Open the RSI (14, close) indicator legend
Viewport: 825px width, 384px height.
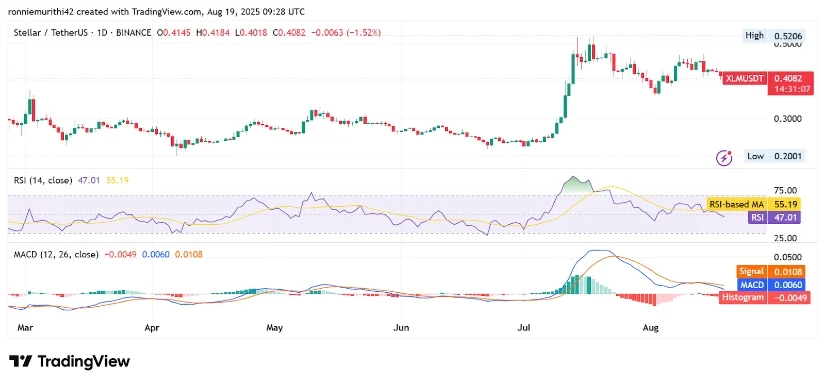pyautogui.click(x=43, y=180)
